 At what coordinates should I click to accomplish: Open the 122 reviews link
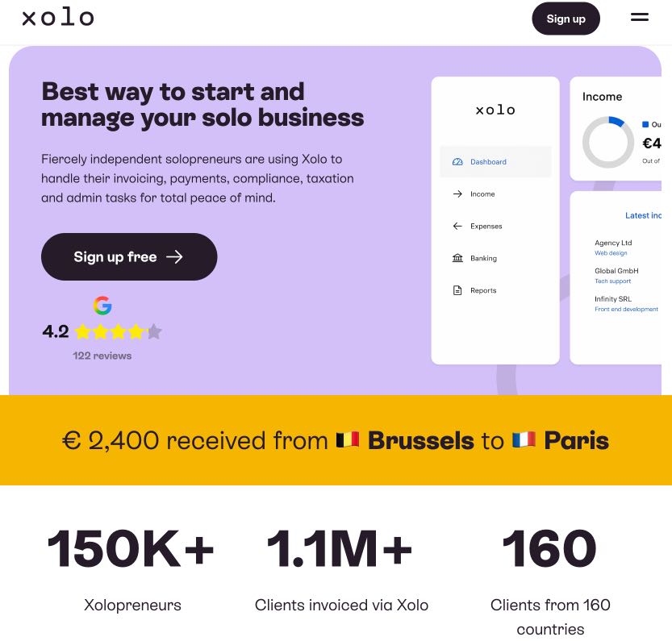pyautogui.click(x=102, y=356)
